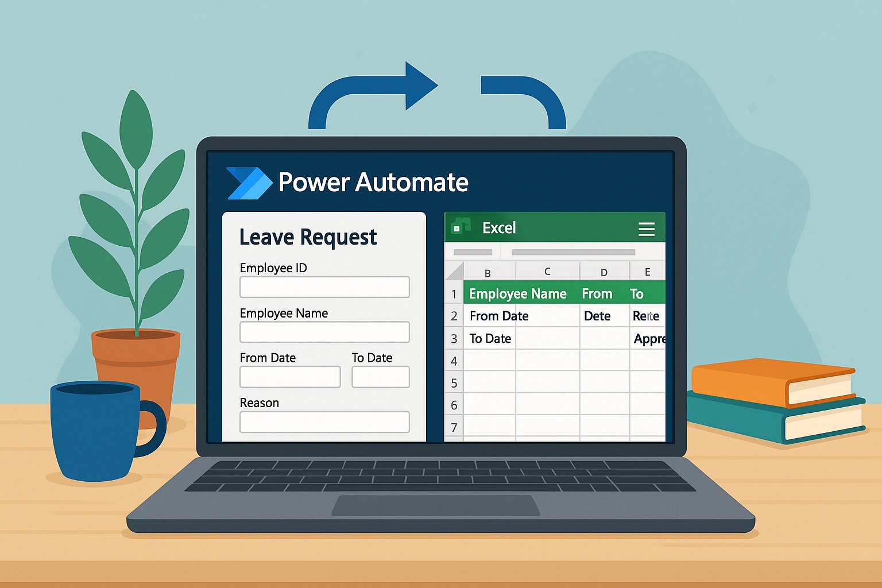
Task: Click the Leave Request form title
Action: (x=308, y=237)
